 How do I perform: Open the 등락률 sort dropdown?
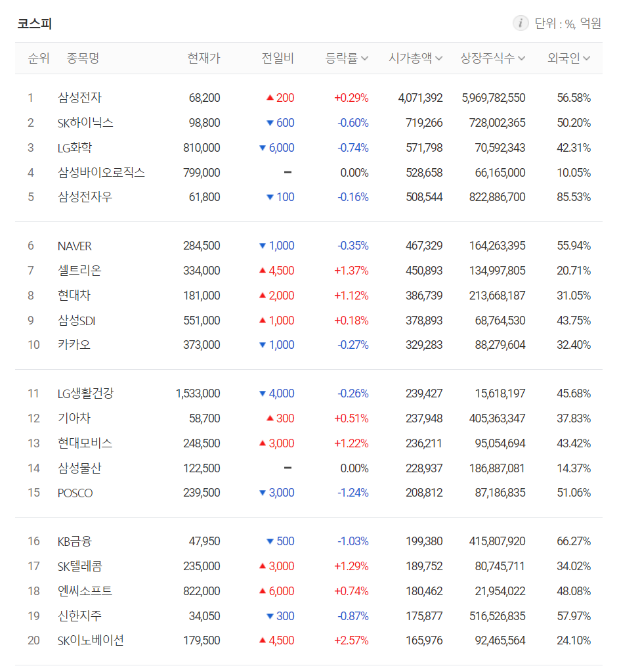[x=347, y=58]
